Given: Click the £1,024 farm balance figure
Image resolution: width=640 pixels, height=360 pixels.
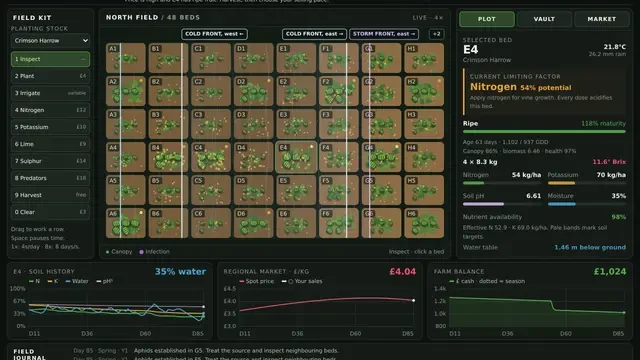Looking at the screenshot, I should pyautogui.click(x=610, y=271).
